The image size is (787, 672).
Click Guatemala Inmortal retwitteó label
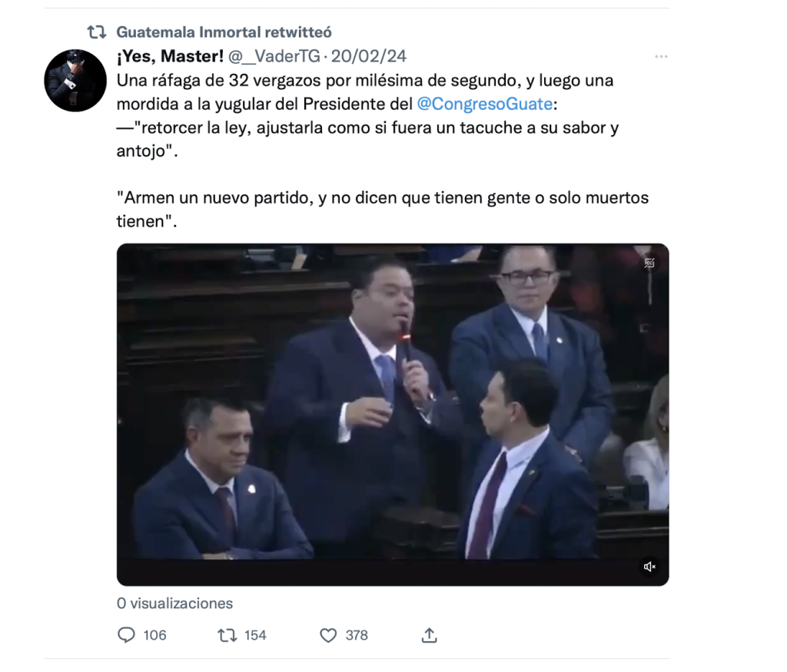pos(224,32)
